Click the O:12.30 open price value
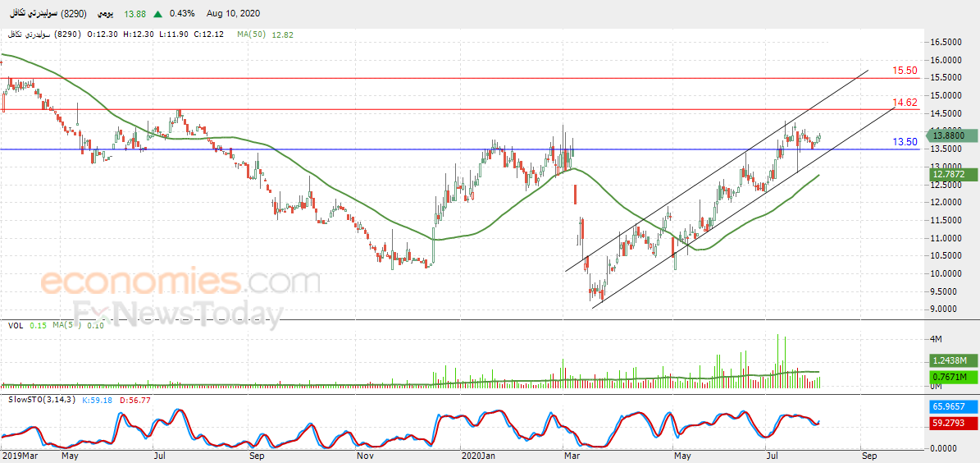Image resolution: width=980 pixels, height=463 pixels. point(103,34)
